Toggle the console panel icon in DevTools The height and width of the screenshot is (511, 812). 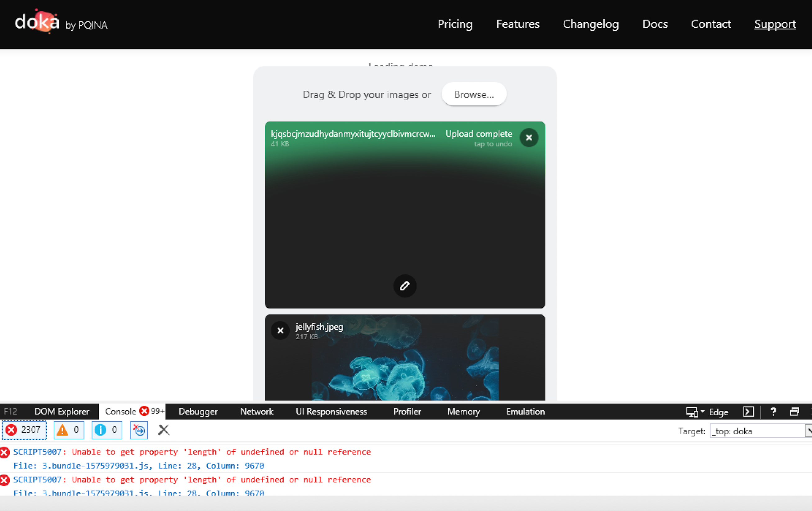point(748,411)
